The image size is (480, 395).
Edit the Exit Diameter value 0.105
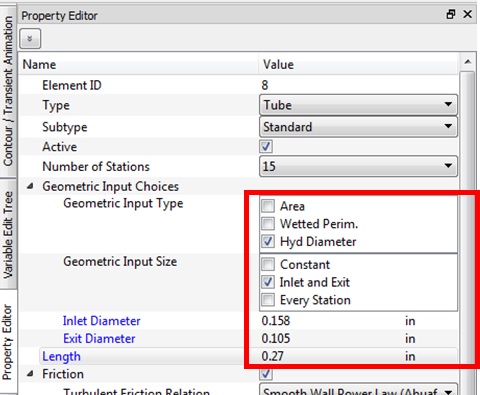coord(276,339)
